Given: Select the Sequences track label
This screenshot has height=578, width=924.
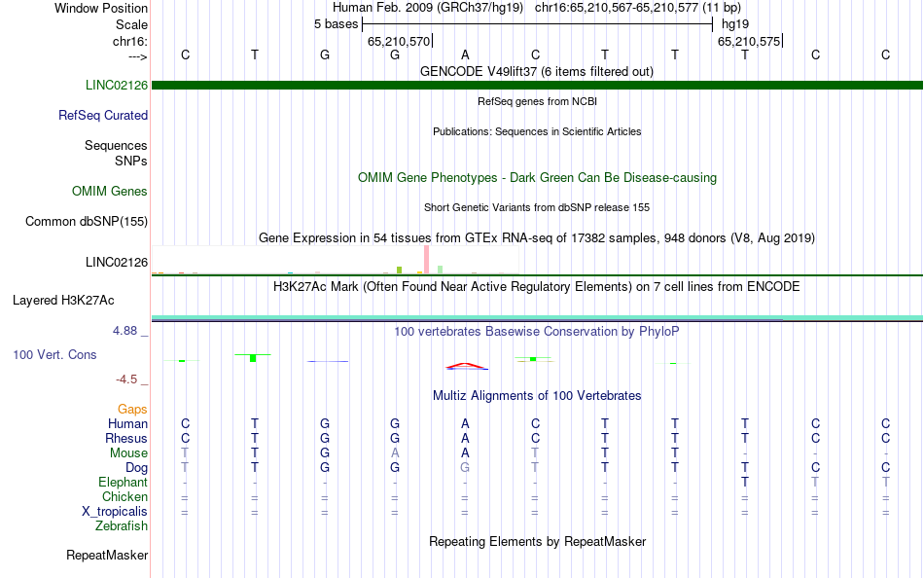Looking at the screenshot, I should click(x=116, y=145).
